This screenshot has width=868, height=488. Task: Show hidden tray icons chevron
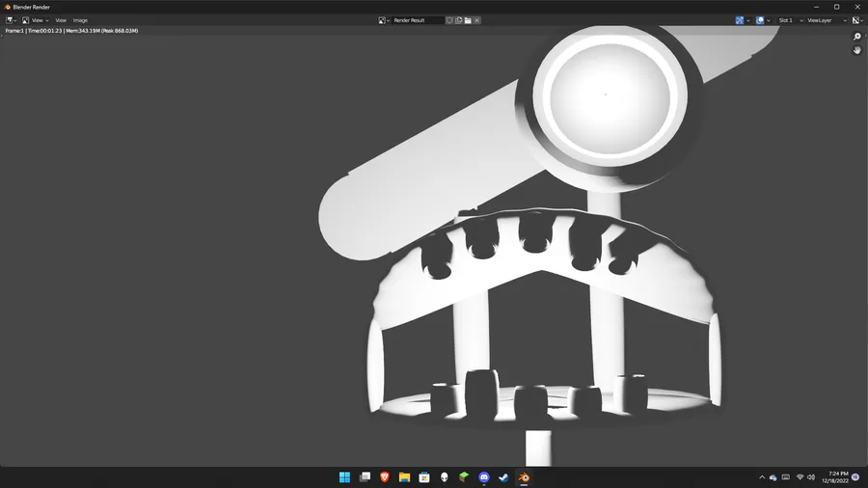tap(762, 477)
